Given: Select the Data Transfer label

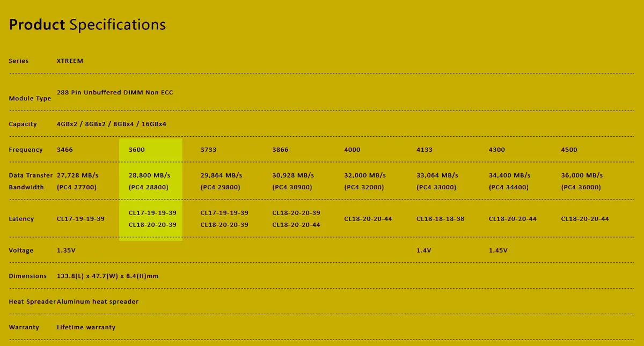Looking at the screenshot, I should 31,175.
